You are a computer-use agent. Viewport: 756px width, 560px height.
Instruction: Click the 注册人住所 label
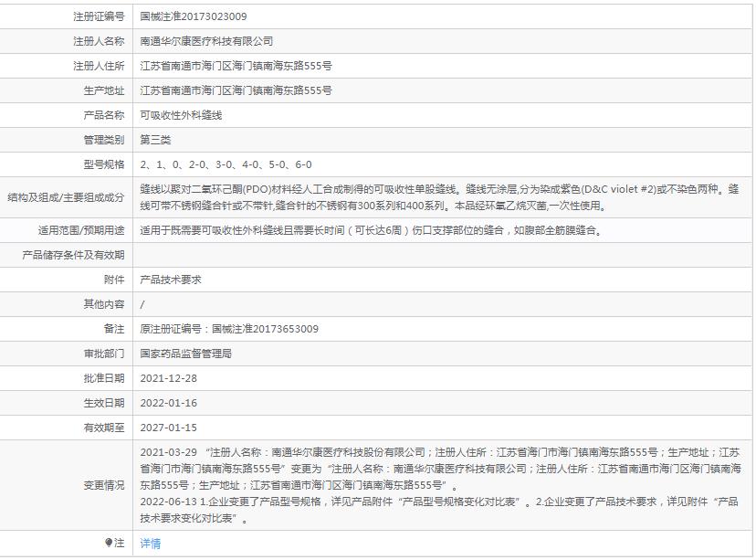[x=99, y=66]
